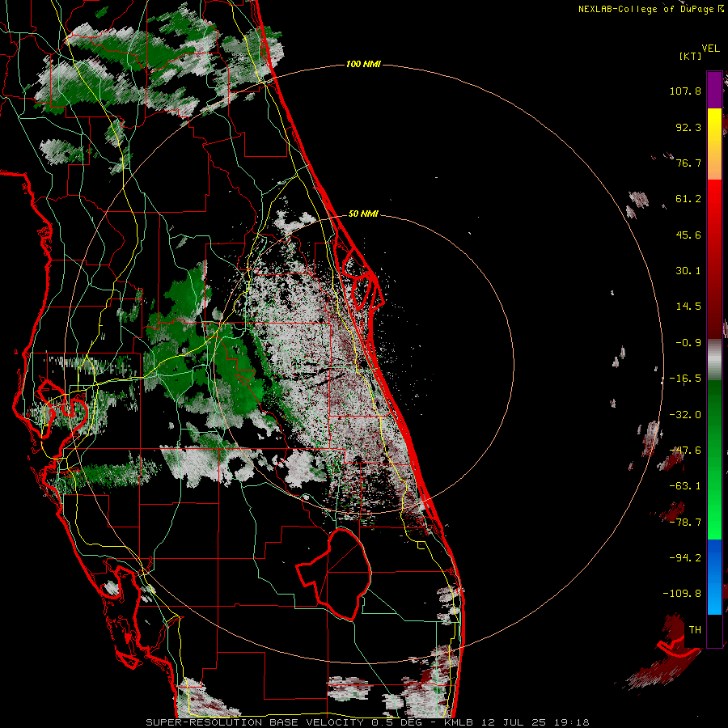The height and width of the screenshot is (728, 728).
Task: Click the -0.9 legend value
Action: [x=688, y=343]
